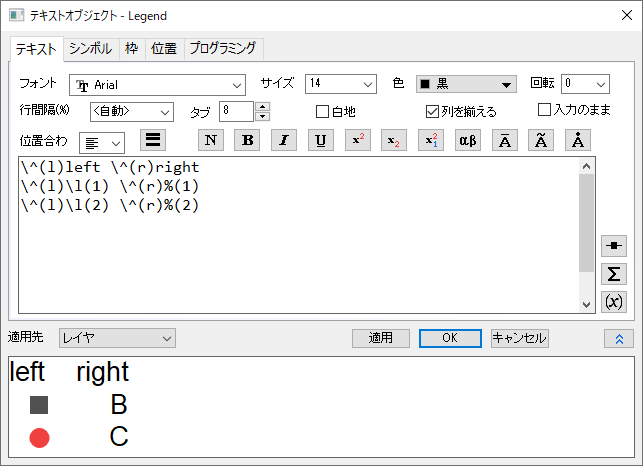This screenshot has height=466, width=643.
Task: Click in the legend text editing area
Action: 299,235
